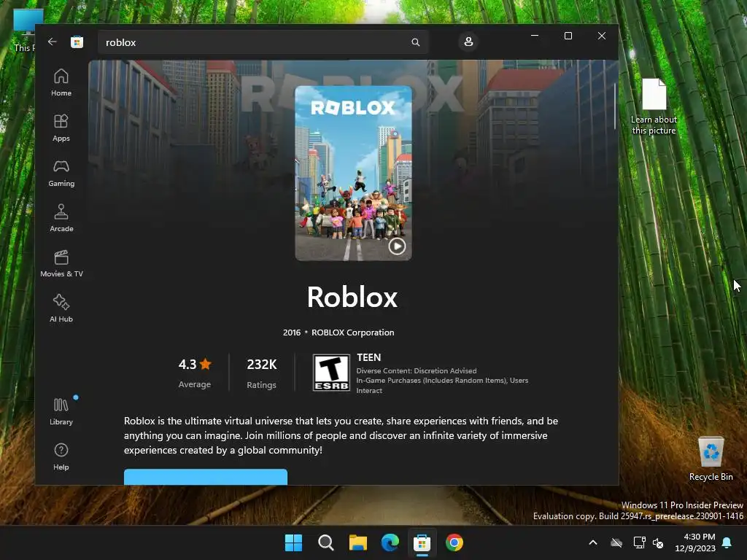Open the ROBLOX Corporation publisher link
This screenshot has width=747, height=560.
pyautogui.click(x=352, y=332)
